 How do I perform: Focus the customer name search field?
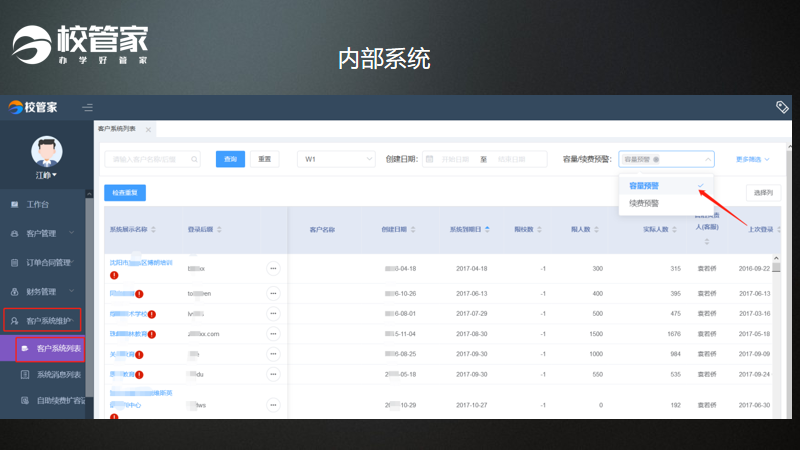[x=152, y=159]
